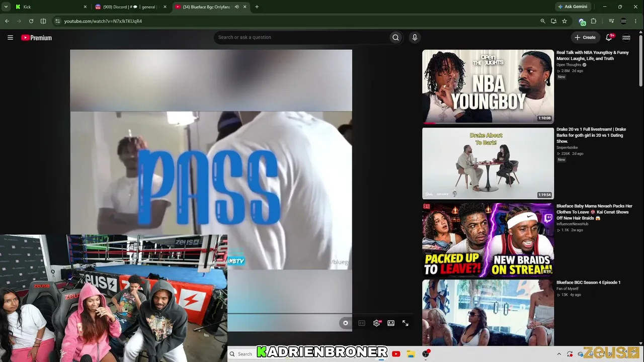
Task: Click the Ask Gemini button
Action: pos(573,7)
